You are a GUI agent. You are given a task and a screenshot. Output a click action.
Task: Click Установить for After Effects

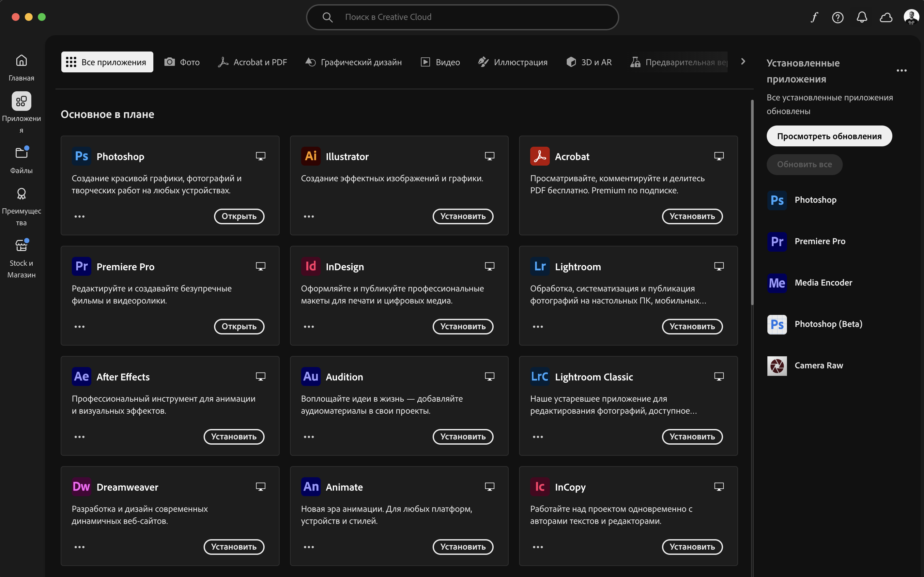coord(234,436)
